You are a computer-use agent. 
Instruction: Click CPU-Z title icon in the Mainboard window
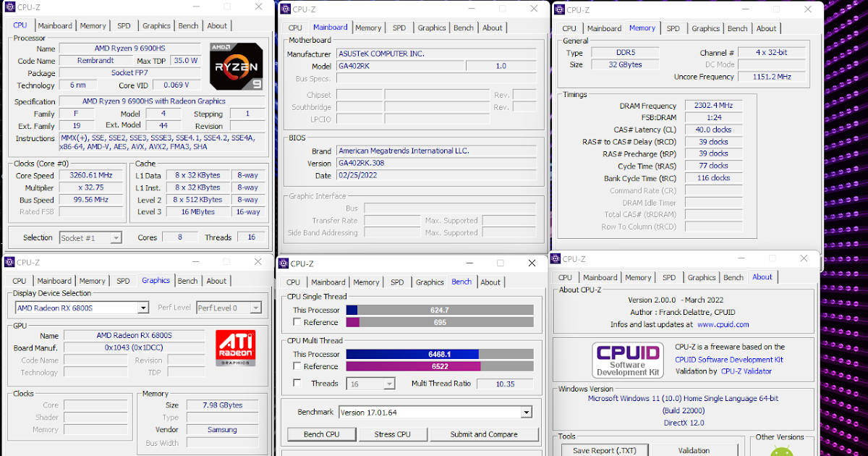(x=284, y=9)
